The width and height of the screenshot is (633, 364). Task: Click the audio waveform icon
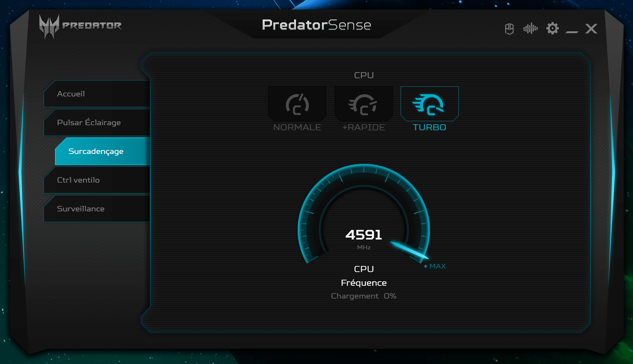click(x=530, y=28)
